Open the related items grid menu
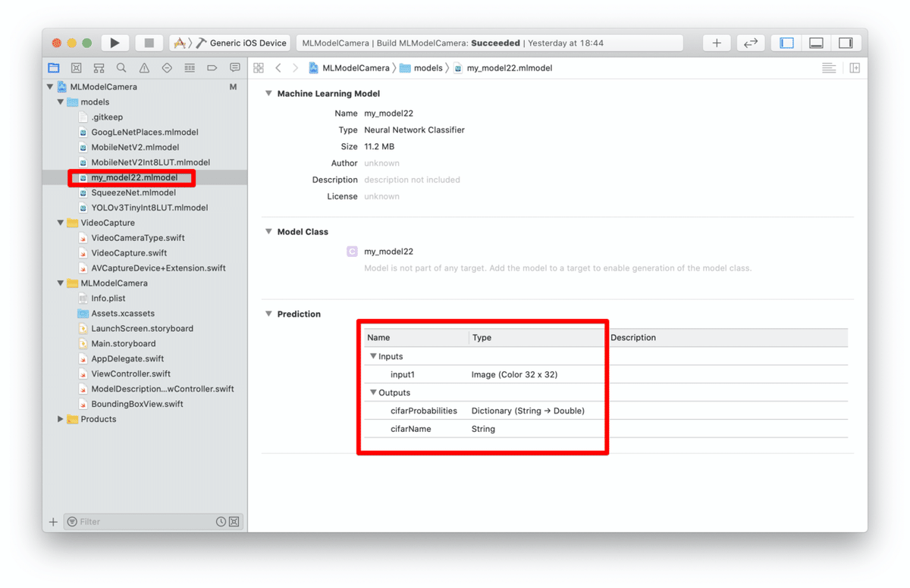The image size is (910, 588). (x=259, y=67)
